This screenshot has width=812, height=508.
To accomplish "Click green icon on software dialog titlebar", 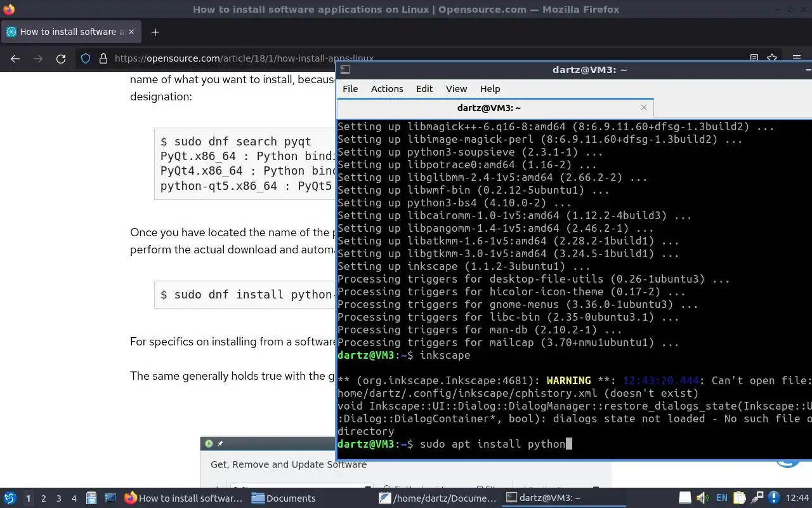I will pyautogui.click(x=209, y=443).
